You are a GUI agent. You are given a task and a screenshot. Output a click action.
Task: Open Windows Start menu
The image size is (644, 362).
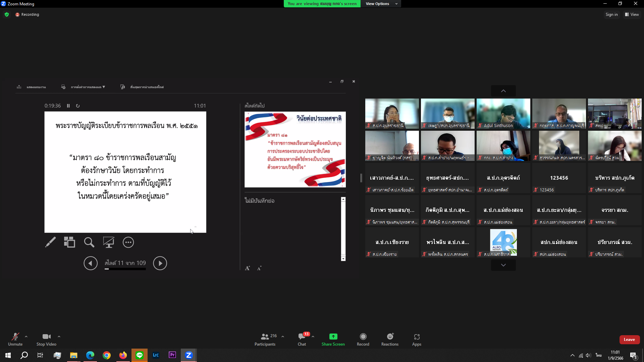pos(8,355)
